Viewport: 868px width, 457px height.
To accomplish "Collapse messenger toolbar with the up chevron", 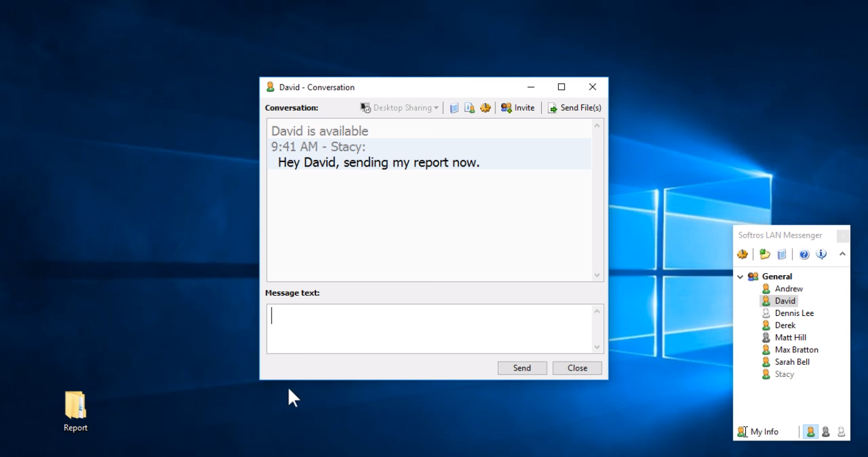I will coord(843,254).
